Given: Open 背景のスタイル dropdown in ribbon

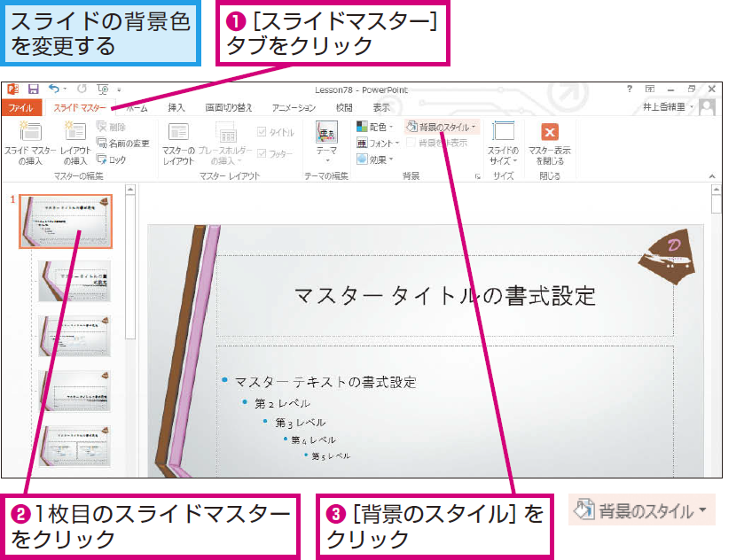Looking at the screenshot, I should tap(442, 127).
